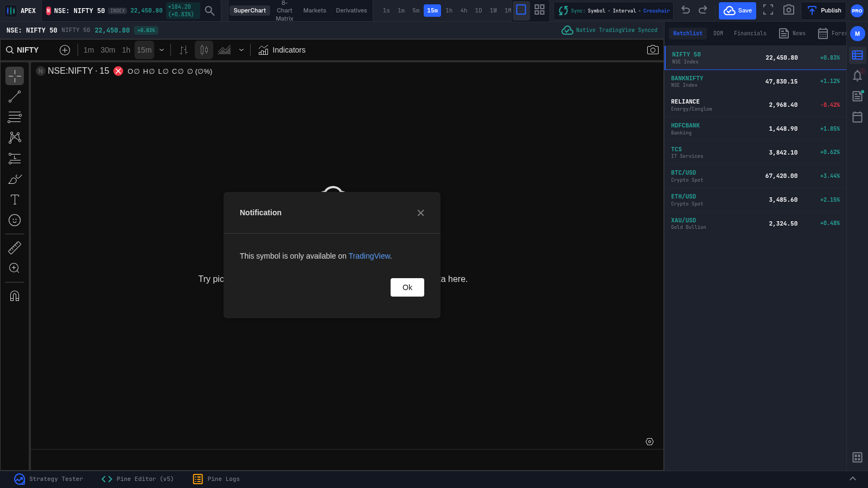
Task: Open the emoji icons tool
Action: click(x=15, y=220)
